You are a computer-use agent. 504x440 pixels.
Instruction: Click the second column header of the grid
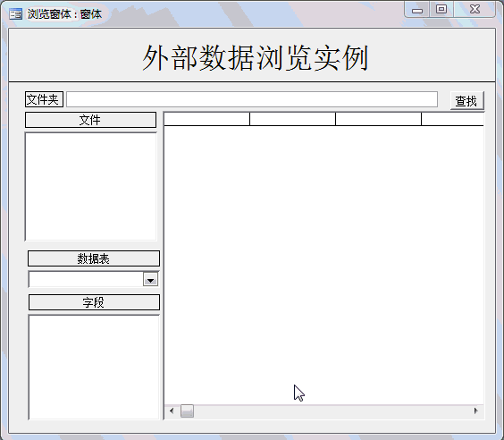(292, 119)
